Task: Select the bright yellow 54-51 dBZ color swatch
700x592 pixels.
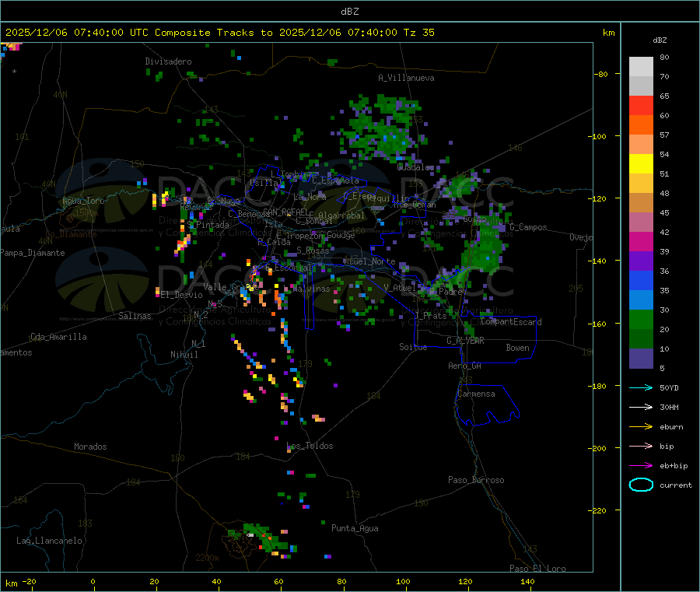Action: (x=641, y=164)
